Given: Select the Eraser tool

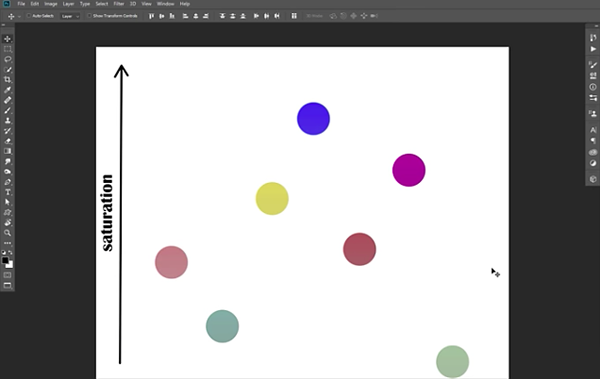Looking at the screenshot, I should click(7, 141).
